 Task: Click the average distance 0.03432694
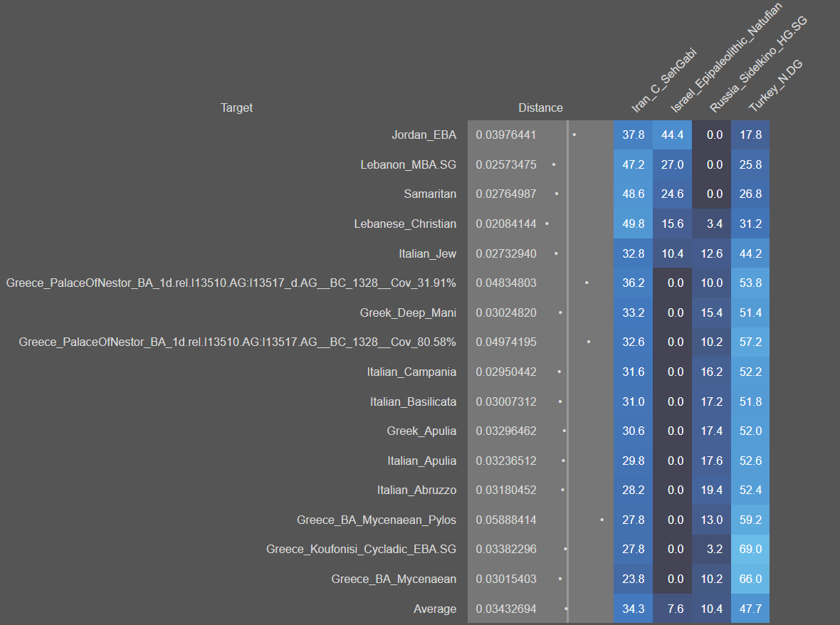pos(505,609)
